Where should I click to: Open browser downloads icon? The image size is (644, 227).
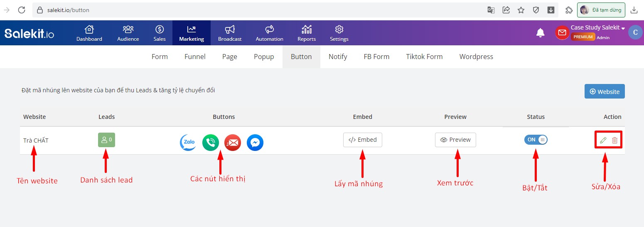(x=634, y=10)
